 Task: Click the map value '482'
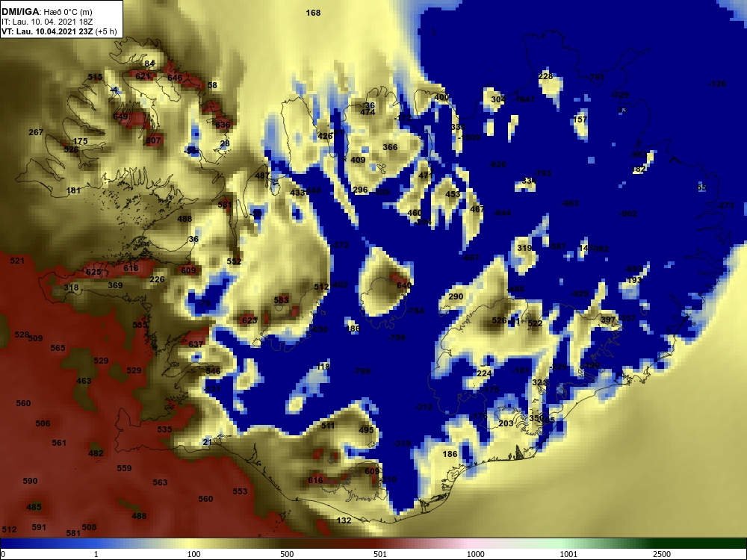coord(96,453)
